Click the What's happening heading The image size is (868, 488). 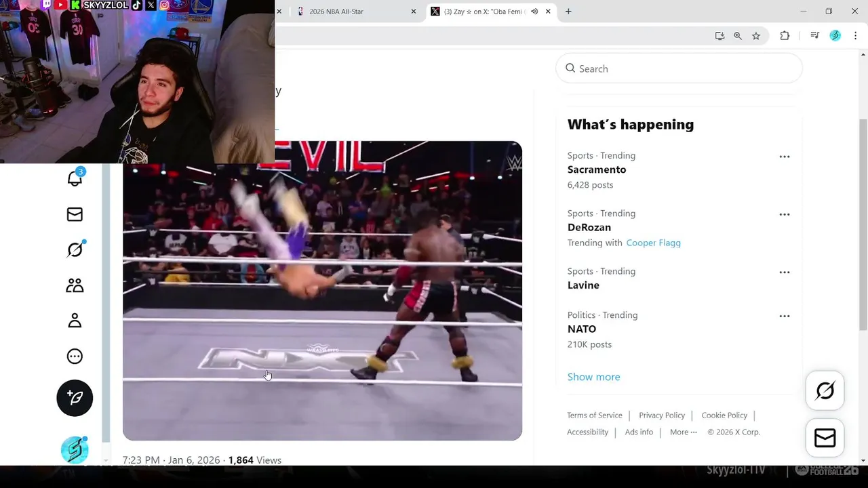point(631,125)
